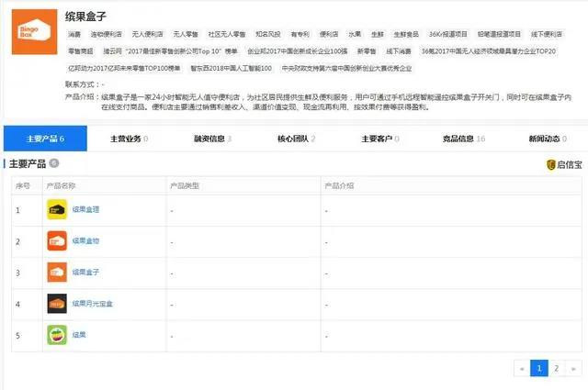Click the 产品介绍 description paragraph
Screen dimensions: 588x390
[x=336, y=102]
